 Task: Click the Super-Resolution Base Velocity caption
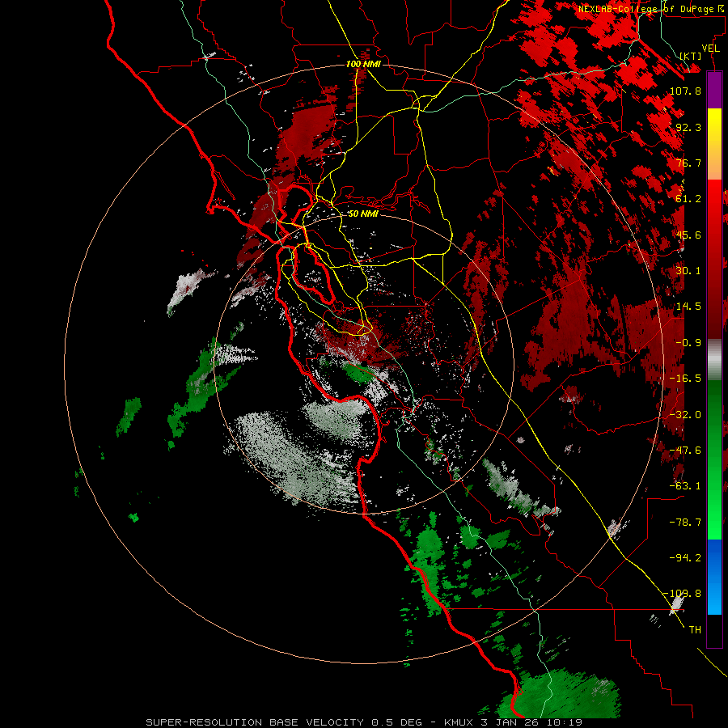click(x=364, y=722)
